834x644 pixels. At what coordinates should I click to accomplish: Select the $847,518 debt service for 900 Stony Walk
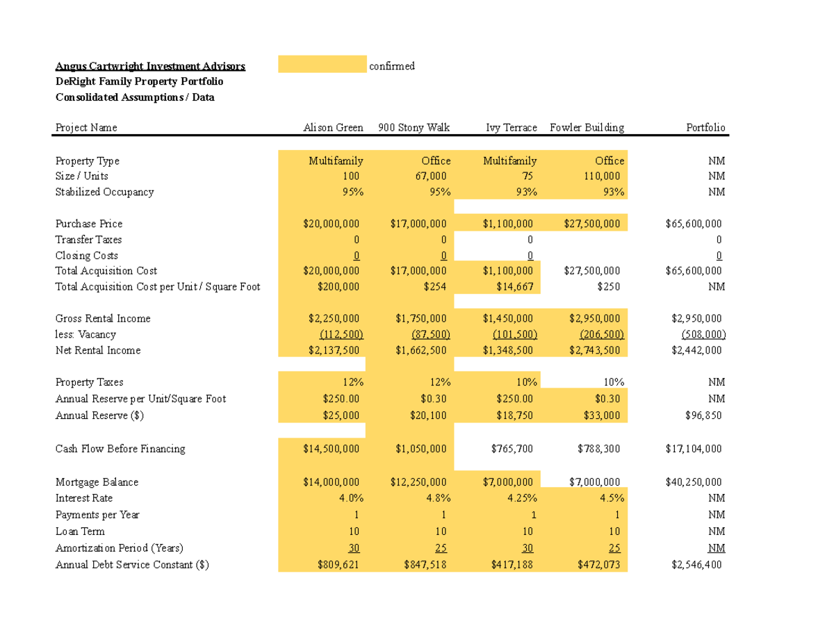pyautogui.click(x=425, y=564)
